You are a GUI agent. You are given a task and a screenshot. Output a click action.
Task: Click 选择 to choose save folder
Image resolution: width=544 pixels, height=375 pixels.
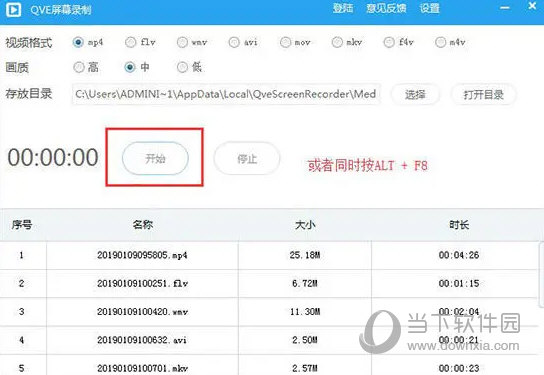(x=415, y=94)
